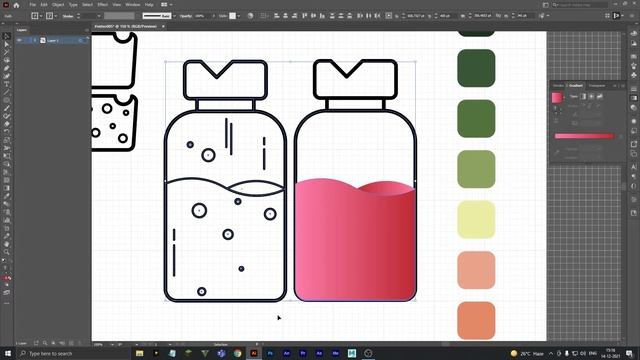Screen dimensions: 640x360
Task: Close the open document tab
Action: point(163,27)
